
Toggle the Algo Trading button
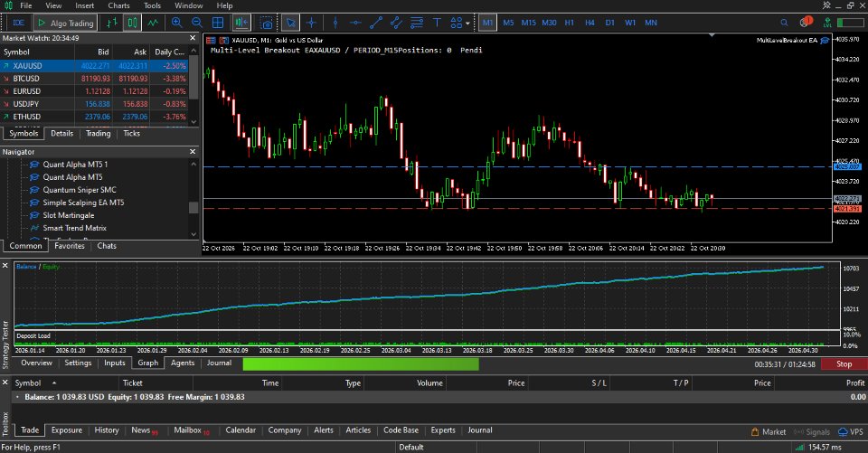coord(66,23)
